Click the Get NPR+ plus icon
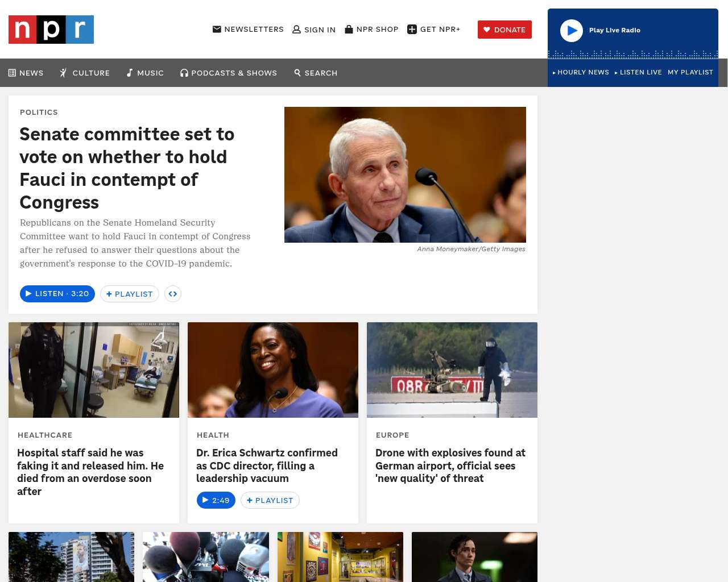Image resolution: width=728 pixels, height=582 pixels. [x=412, y=30]
